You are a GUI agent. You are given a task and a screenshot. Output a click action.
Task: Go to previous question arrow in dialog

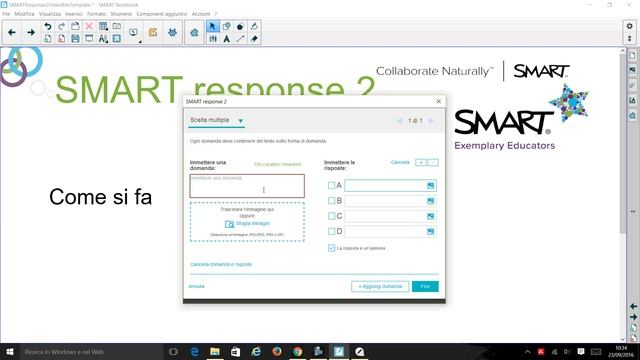pos(400,121)
